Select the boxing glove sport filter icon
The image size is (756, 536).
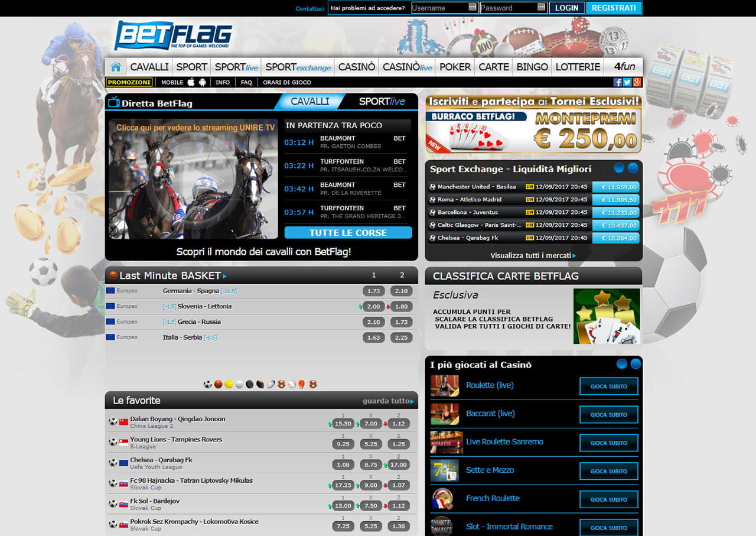pyautogui.click(x=302, y=383)
